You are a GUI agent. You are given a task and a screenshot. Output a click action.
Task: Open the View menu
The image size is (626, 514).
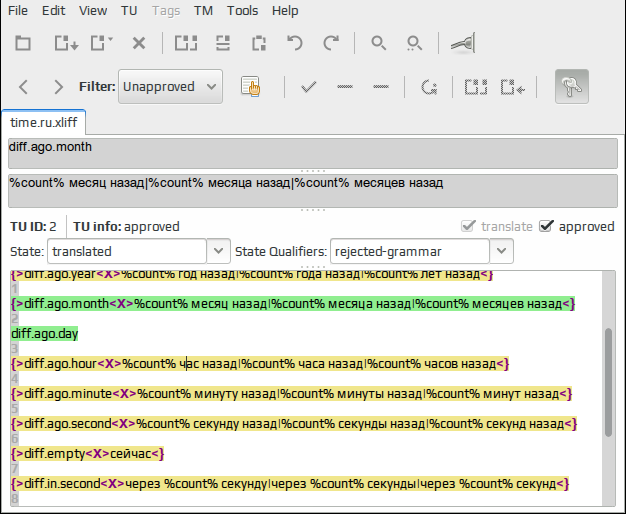coord(93,10)
